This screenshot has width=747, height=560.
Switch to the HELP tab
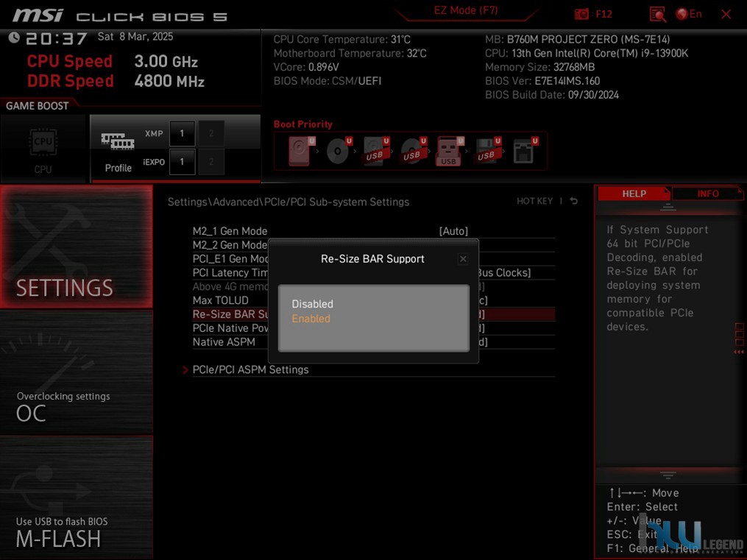(x=634, y=194)
